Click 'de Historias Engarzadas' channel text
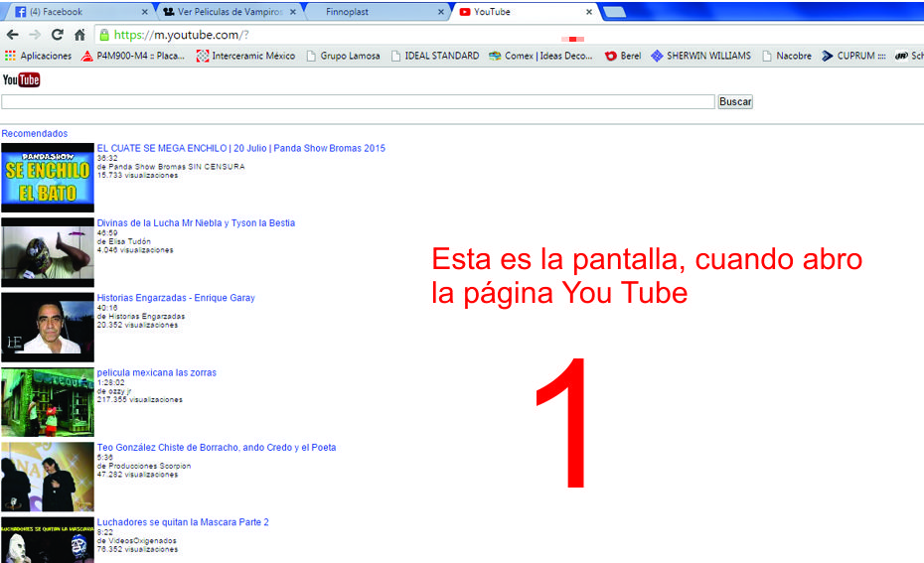 141,316
